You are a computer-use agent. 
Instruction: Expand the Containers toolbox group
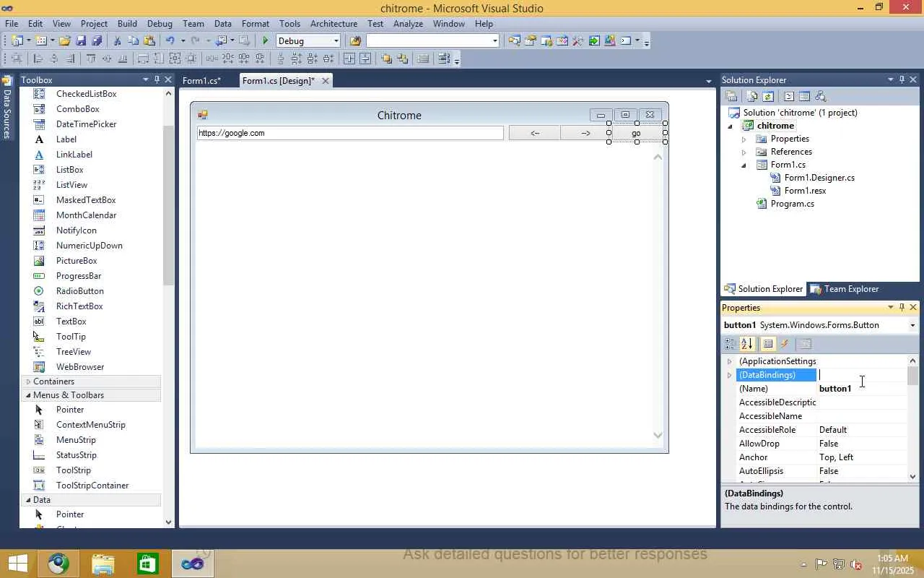[x=28, y=381]
